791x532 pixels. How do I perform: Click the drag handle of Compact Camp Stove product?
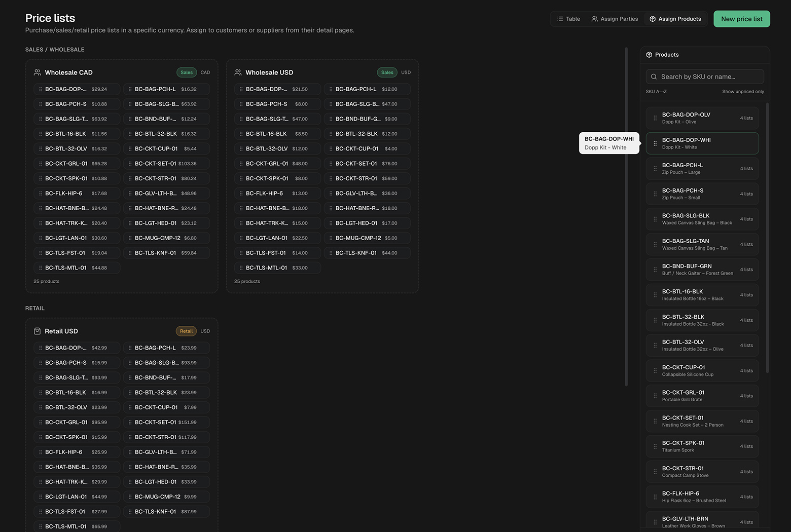pyautogui.click(x=655, y=472)
